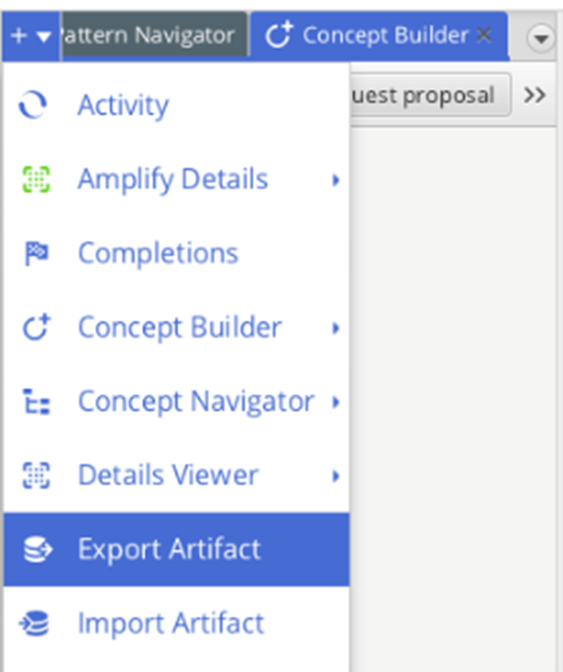Expand the Concept Navigator submenu arrow
This screenshot has height=672, width=563.
coord(335,402)
